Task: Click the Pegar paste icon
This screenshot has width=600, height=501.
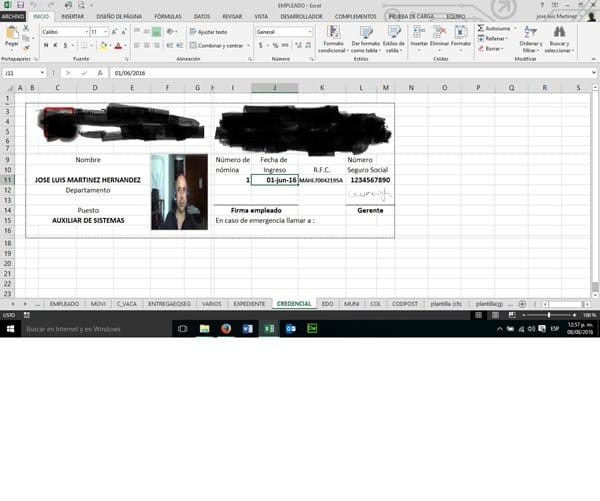Action: point(11,33)
